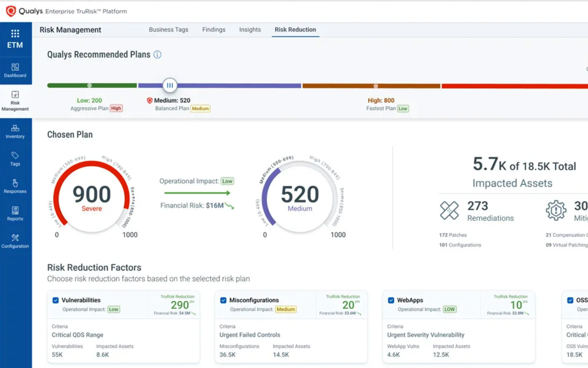
Task: Toggle the OSS risk factor checkbox
Action: [570, 300]
